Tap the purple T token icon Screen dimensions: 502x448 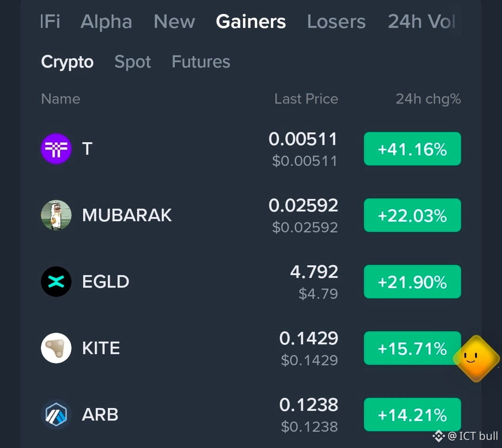(56, 149)
